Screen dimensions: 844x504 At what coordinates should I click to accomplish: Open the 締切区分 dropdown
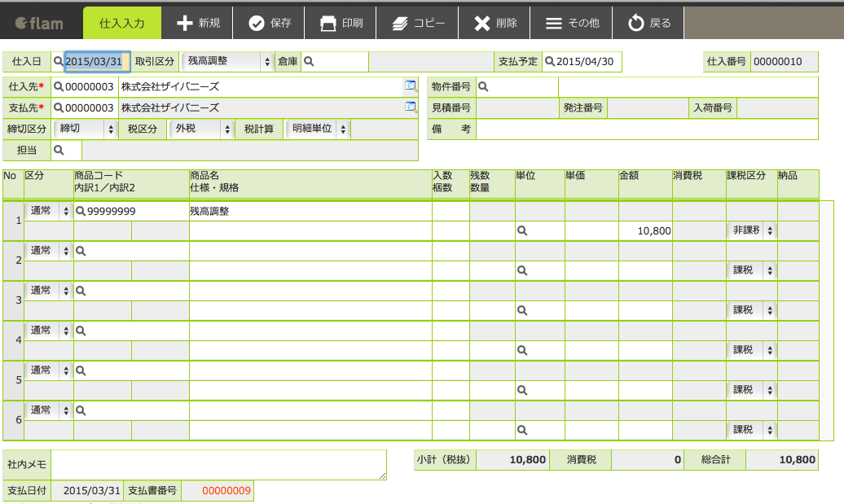click(x=86, y=129)
